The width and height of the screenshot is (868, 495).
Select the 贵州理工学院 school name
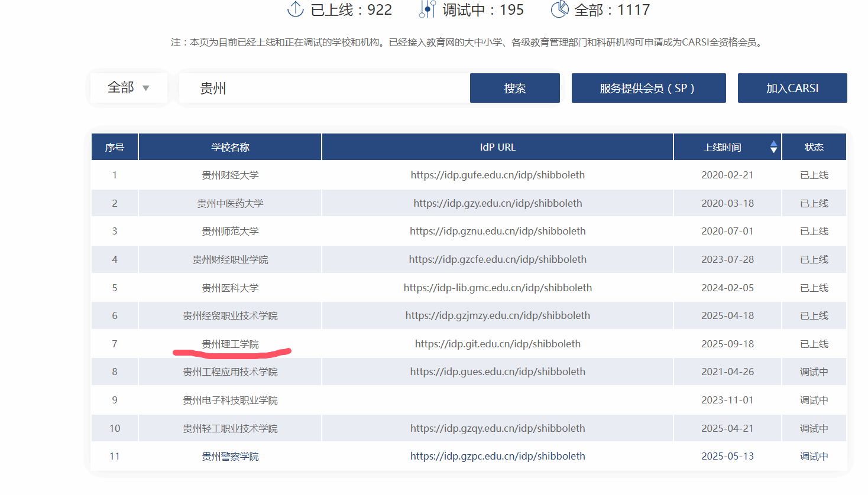(x=230, y=344)
